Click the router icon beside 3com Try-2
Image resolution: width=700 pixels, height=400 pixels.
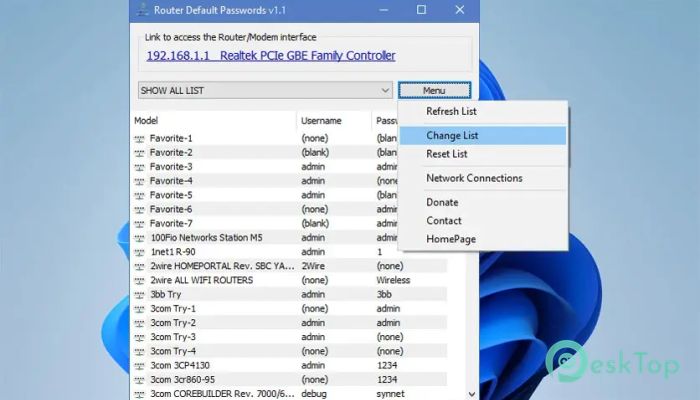click(x=139, y=324)
